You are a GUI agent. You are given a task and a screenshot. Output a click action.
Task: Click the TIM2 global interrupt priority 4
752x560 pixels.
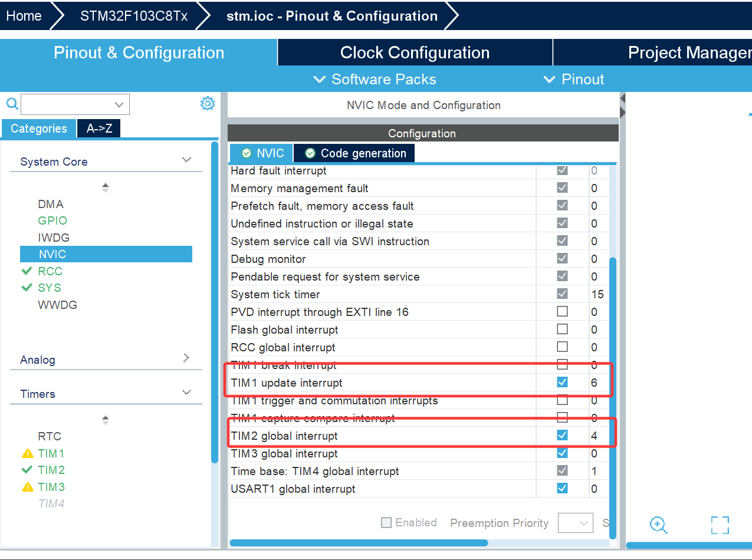595,436
